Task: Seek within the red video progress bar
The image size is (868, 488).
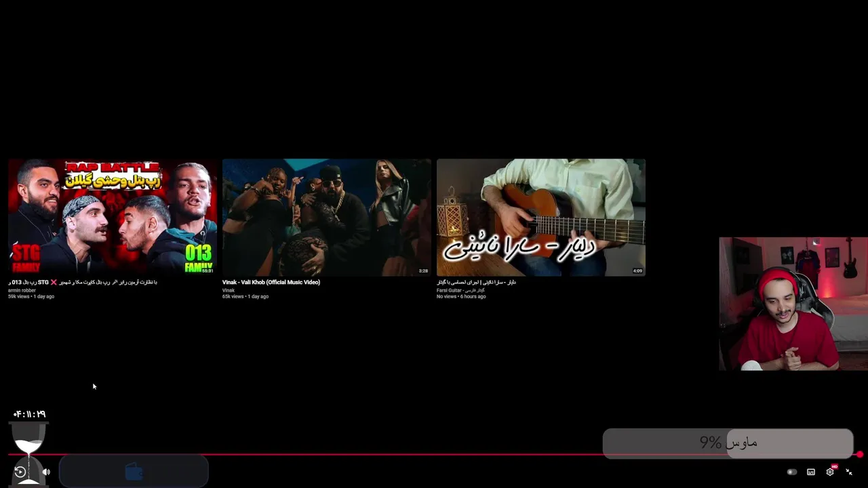Action: pyautogui.click(x=434, y=455)
